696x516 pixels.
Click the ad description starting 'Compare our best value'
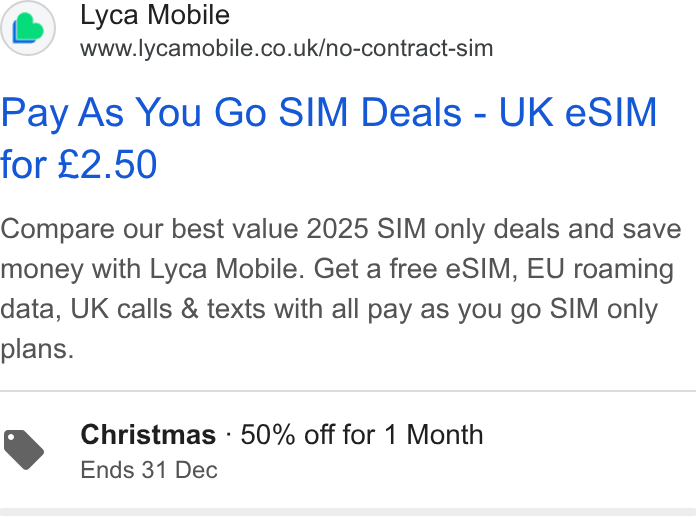click(x=341, y=289)
